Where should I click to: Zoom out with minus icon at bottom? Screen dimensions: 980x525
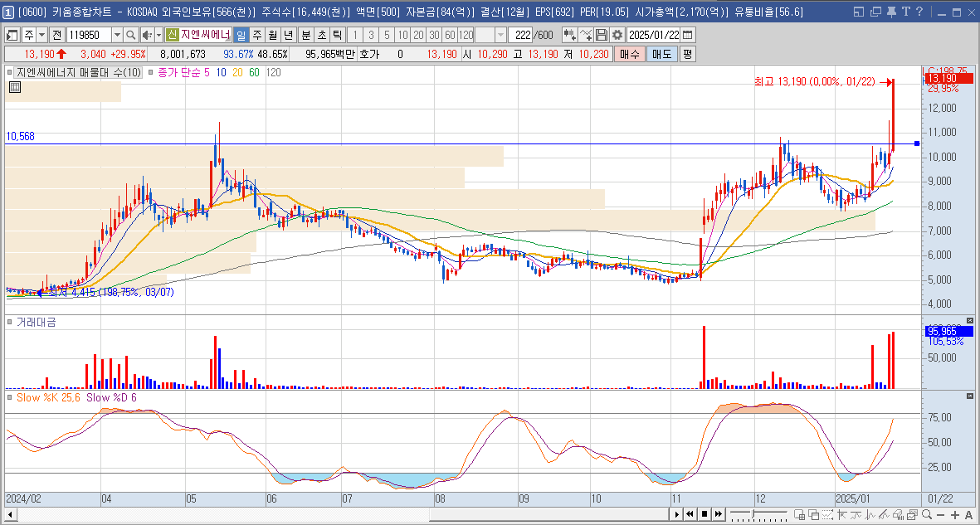941,514
